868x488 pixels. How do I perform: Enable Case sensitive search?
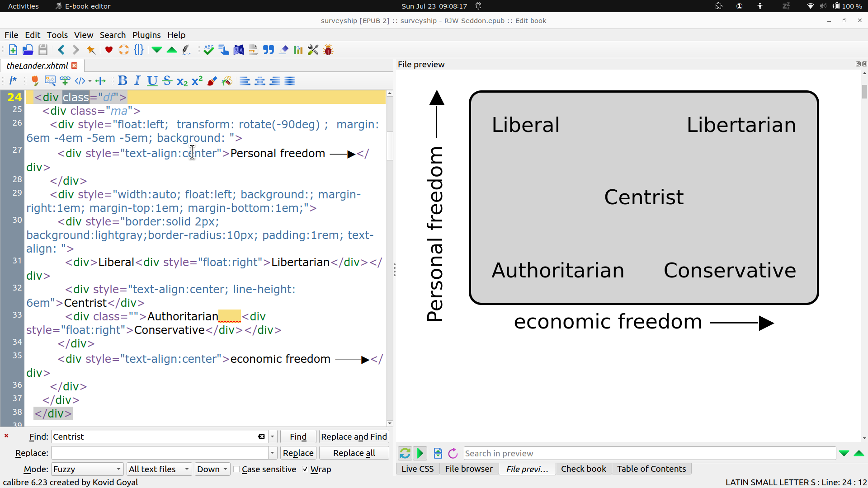(x=236, y=469)
